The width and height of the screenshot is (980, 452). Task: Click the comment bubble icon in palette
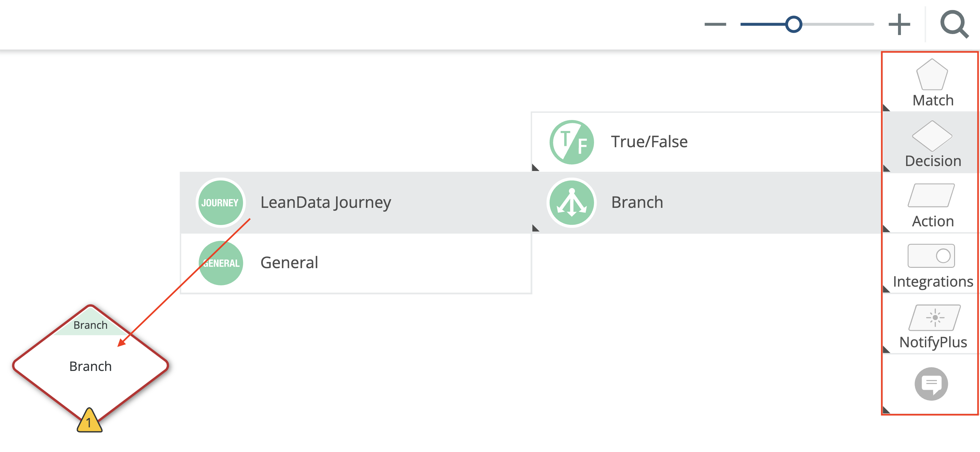coord(931,384)
